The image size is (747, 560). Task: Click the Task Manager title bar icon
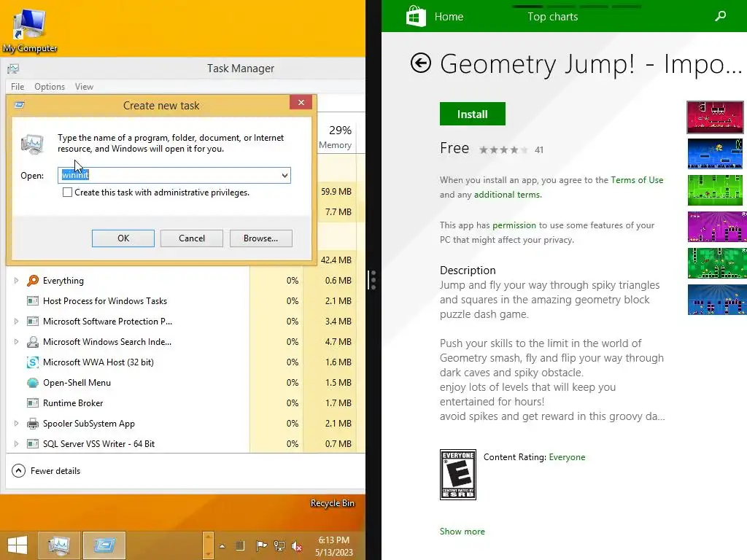(x=13, y=69)
